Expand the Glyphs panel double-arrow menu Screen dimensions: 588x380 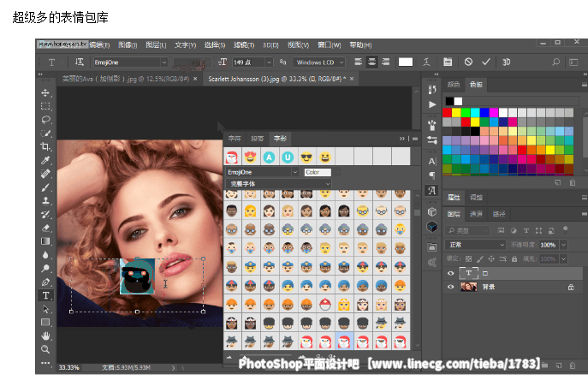402,139
